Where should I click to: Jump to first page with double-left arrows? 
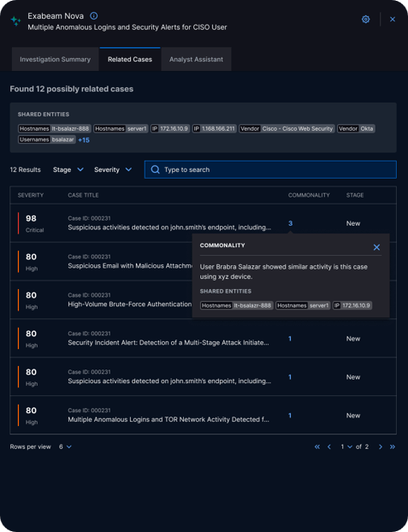coord(317,446)
